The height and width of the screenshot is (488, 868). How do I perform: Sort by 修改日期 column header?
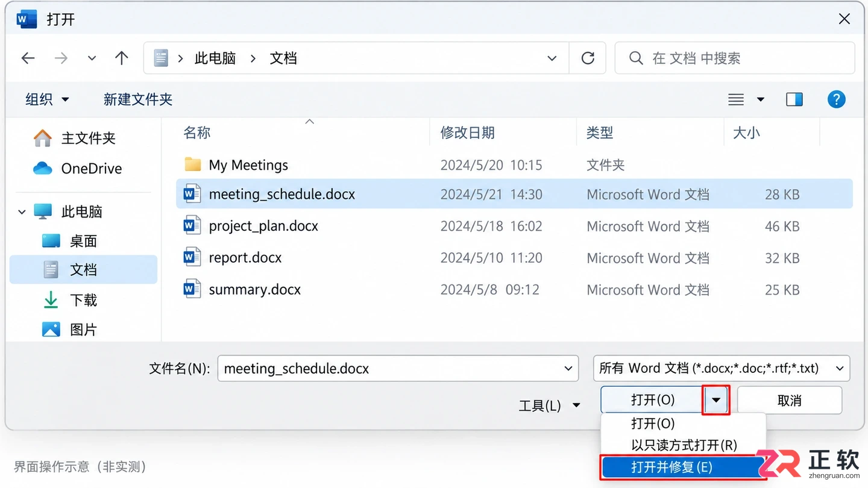point(468,133)
